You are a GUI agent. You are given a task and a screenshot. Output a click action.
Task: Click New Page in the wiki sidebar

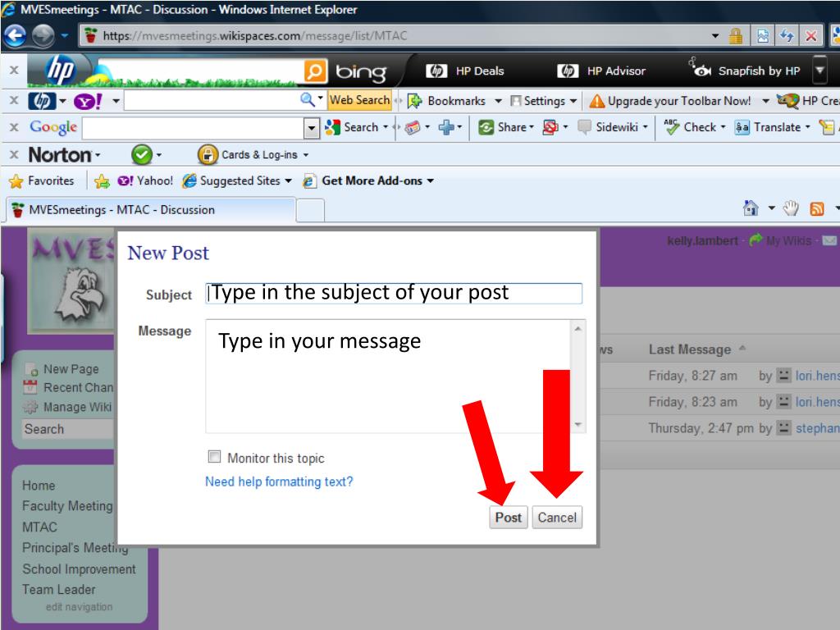pyautogui.click(x=71, y=369)
